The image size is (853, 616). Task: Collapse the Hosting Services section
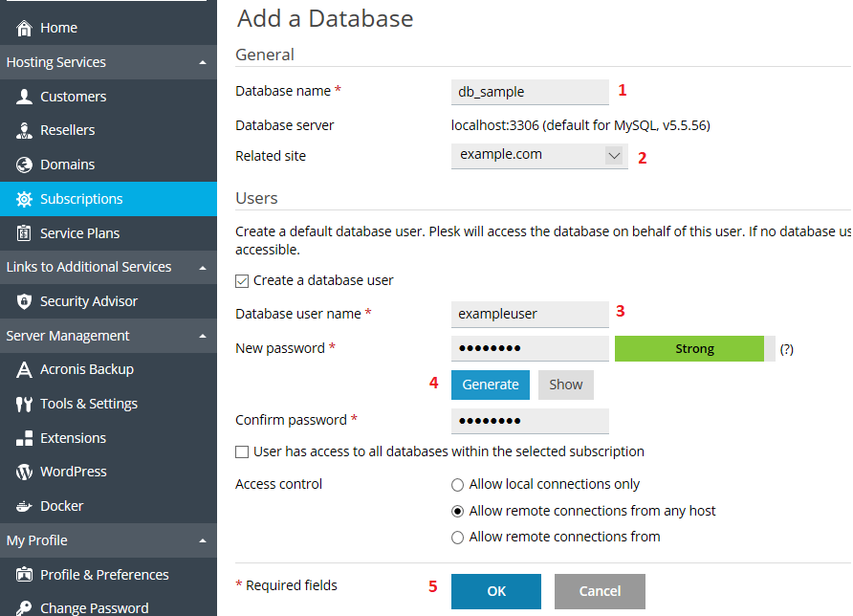click(202, 62)
